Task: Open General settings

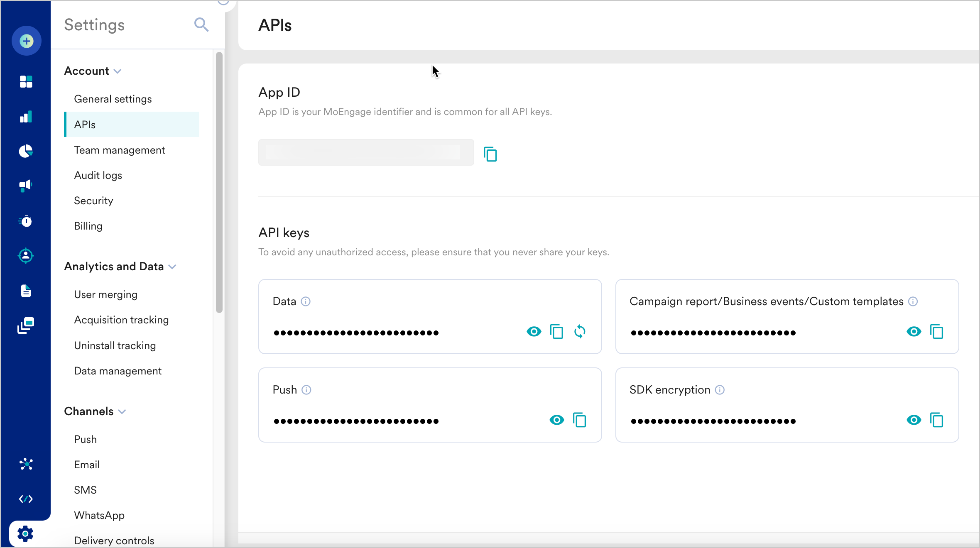Action: coord(113,99)
